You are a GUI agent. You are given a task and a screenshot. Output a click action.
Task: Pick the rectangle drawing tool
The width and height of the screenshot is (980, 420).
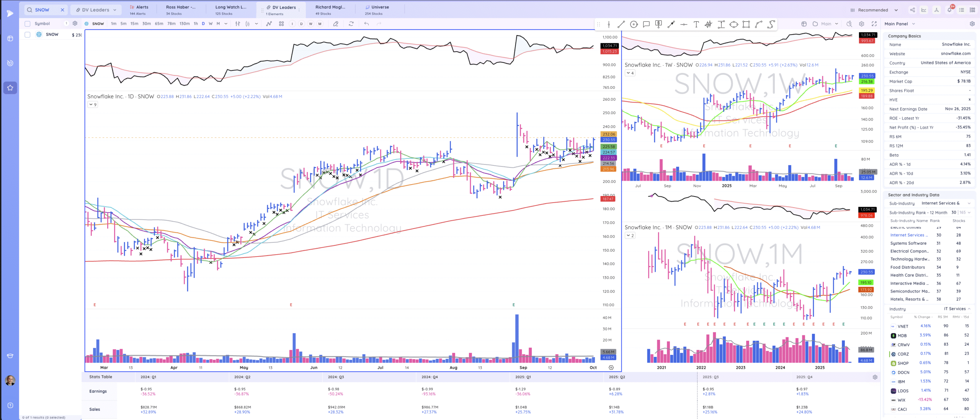[x=746, y=25]
